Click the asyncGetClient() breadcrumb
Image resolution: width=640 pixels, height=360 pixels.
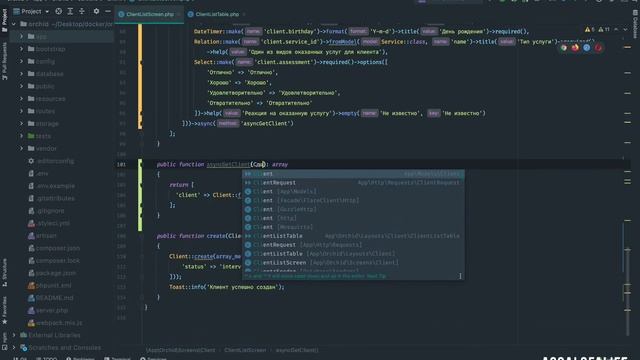297,350
